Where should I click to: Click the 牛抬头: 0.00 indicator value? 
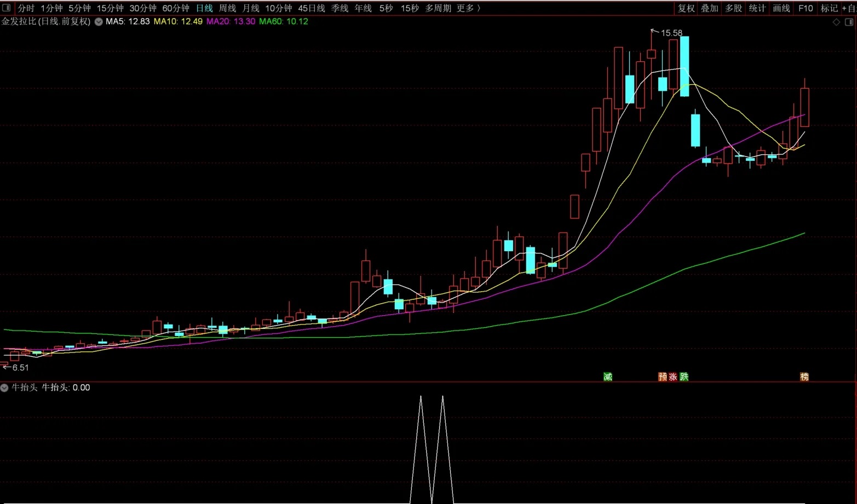66,387
